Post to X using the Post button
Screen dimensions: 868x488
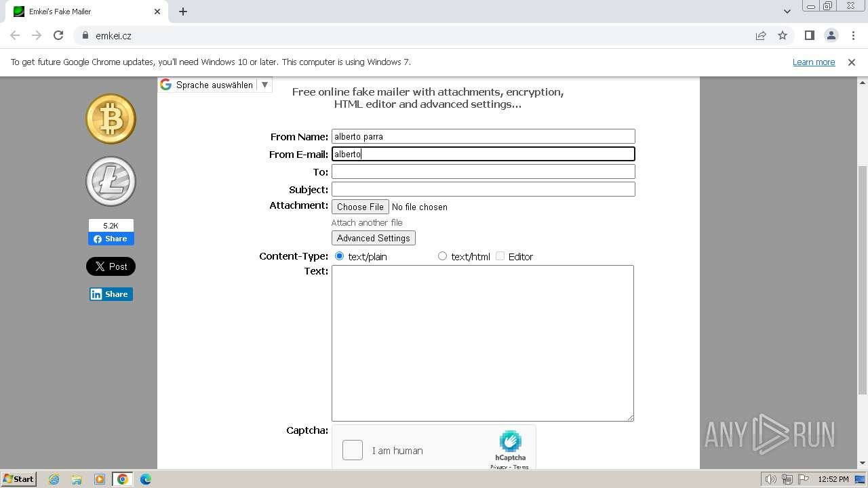coord(111,266)
